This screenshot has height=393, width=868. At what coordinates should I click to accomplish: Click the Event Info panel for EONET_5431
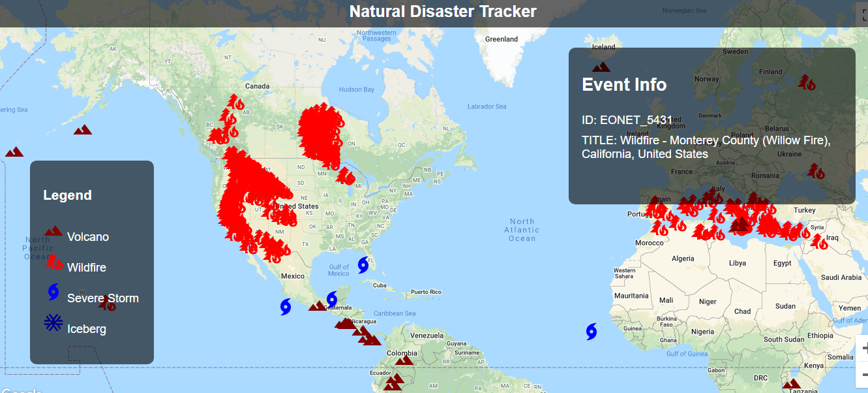711,124
